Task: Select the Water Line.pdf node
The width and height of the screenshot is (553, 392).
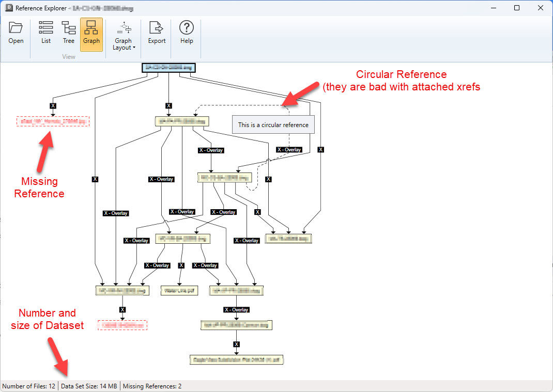Action: coord(179,291)
